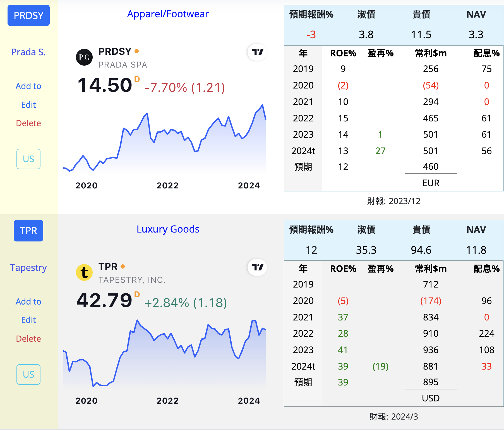Click the TPR ticker button
This screenshot has height=431, width=504.
[x=28, y=231]
